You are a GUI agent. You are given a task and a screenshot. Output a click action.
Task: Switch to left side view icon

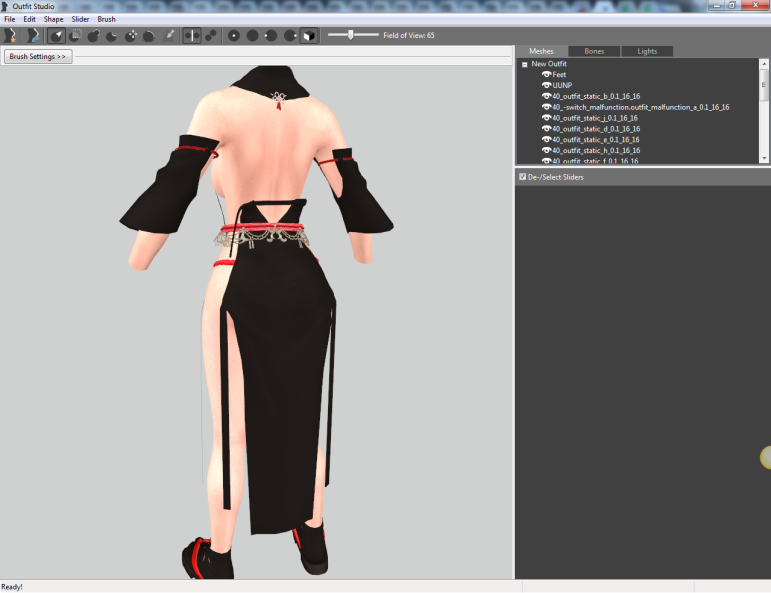tap(271, 35)
